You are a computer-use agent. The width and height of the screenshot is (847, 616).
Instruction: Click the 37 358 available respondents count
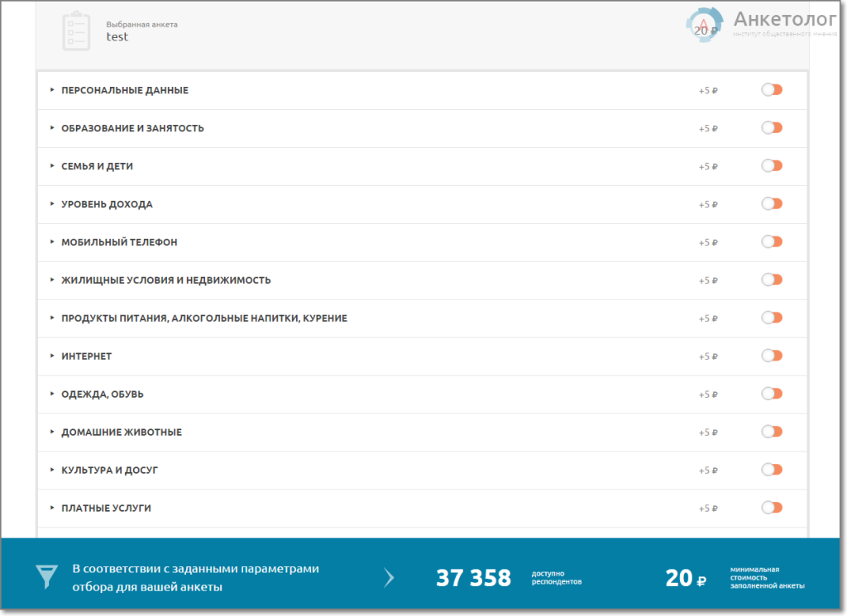[473, 578]
